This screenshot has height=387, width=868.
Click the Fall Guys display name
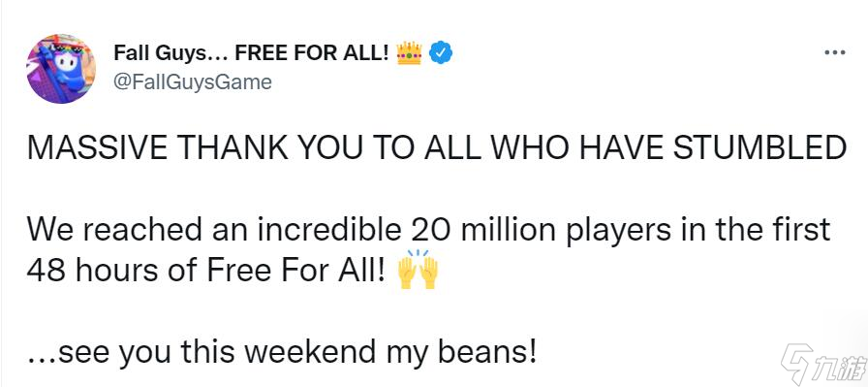pos(252,52)
